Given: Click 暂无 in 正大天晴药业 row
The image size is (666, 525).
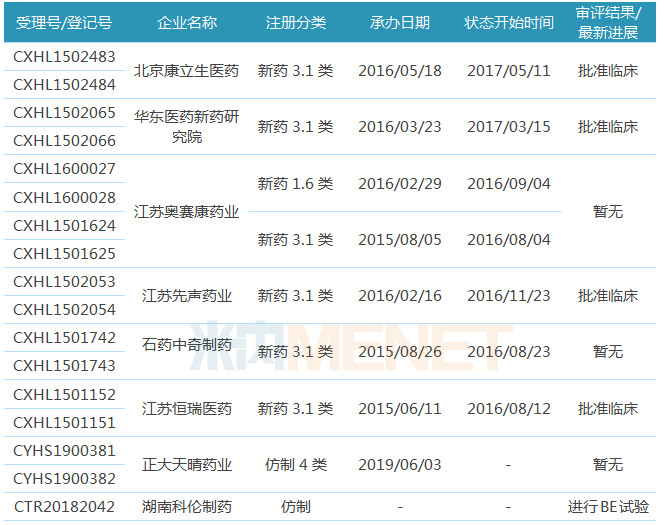Looking at the screenshot, I should (608, 465).
